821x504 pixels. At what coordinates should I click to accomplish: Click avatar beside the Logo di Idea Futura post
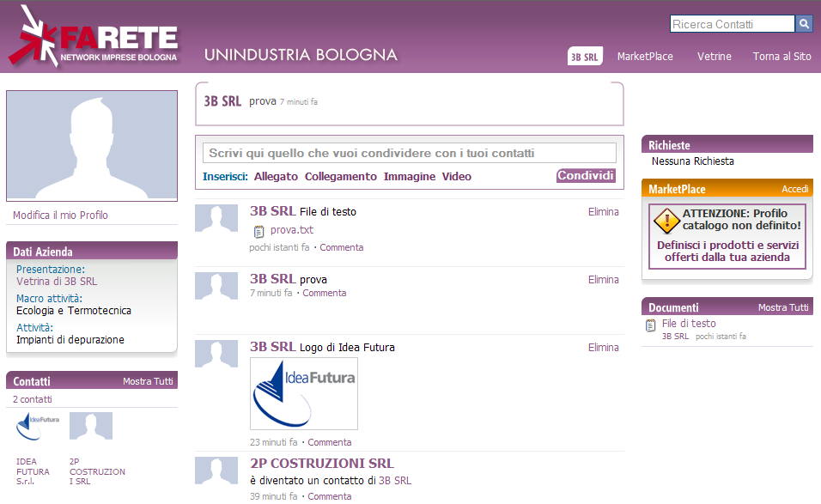click(216, 354)
